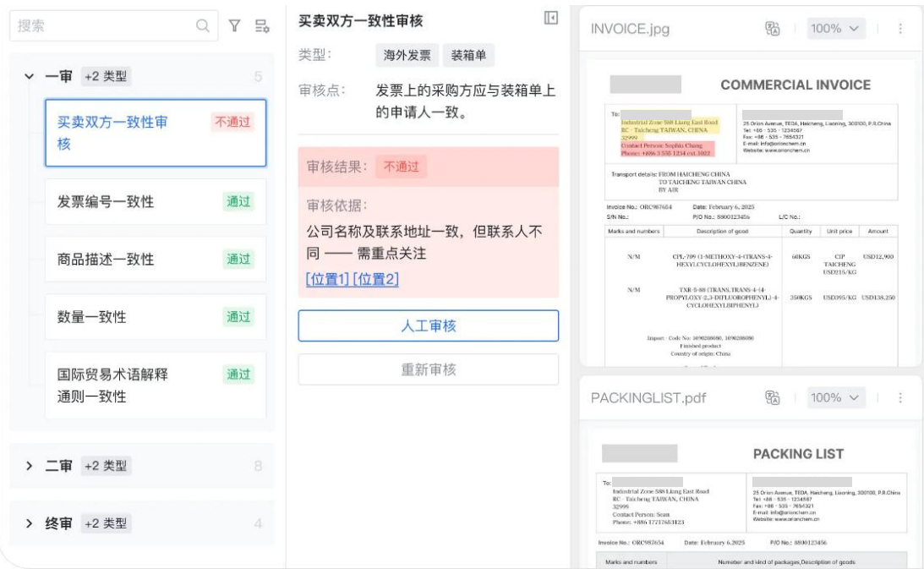
Task: Click +2 类型 tag beside 一审
Action: tap(106, 76)
